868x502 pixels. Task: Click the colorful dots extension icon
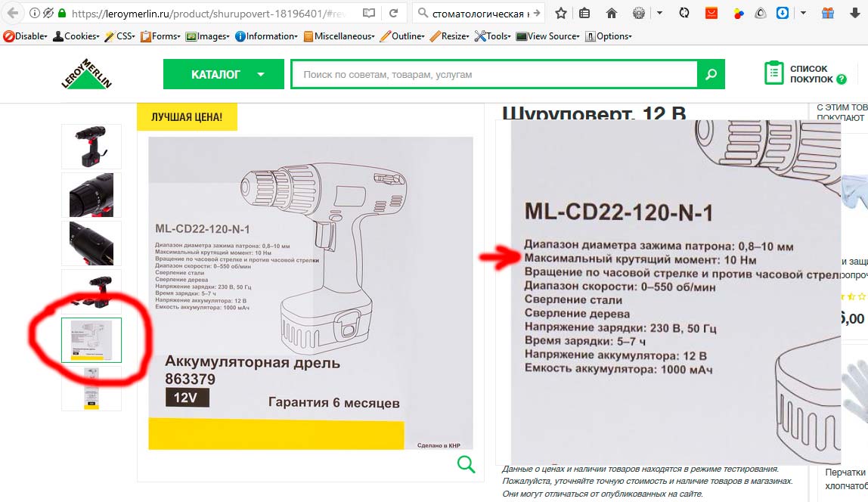(739, 14)
